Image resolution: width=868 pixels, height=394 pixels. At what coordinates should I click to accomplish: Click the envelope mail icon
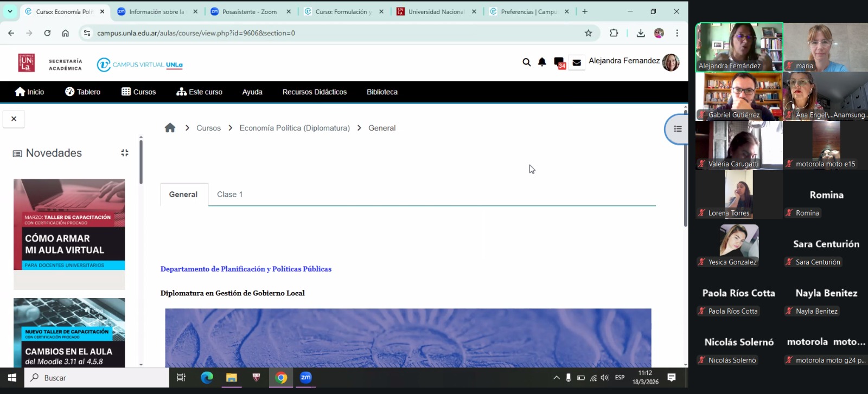(577, 62)
